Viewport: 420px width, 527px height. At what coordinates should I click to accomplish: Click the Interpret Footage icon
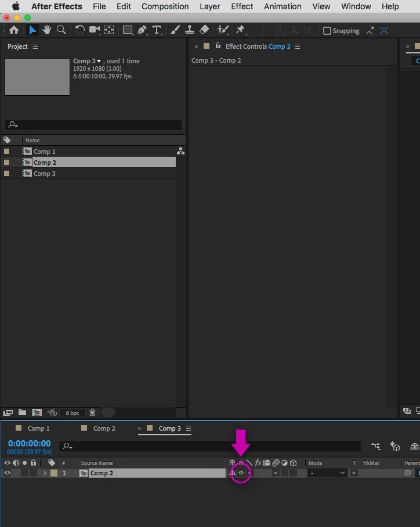point(8,413)
